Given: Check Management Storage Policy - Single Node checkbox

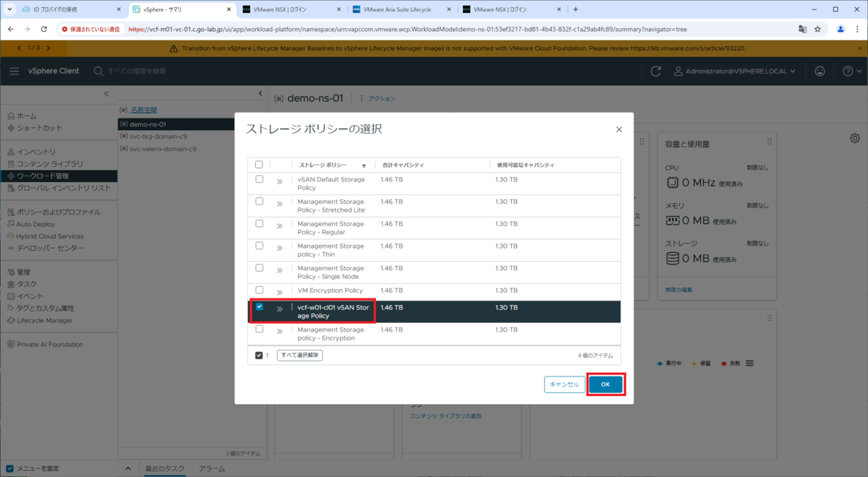Looking at the screenshot, I should (x=259, y=268).
